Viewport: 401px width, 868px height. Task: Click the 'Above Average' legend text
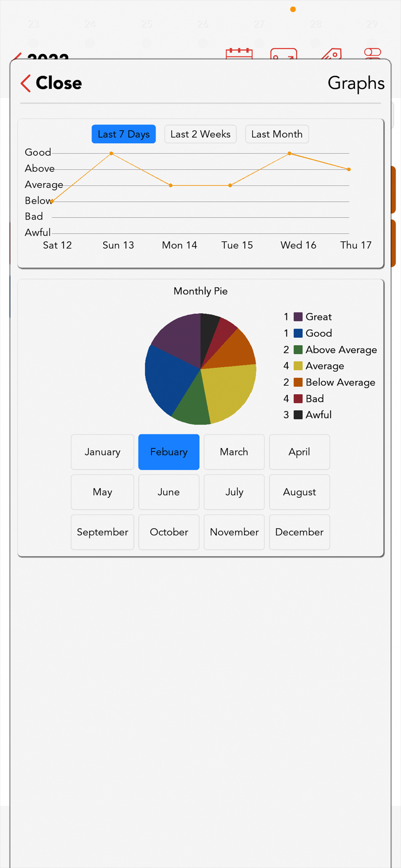(342, 350)
